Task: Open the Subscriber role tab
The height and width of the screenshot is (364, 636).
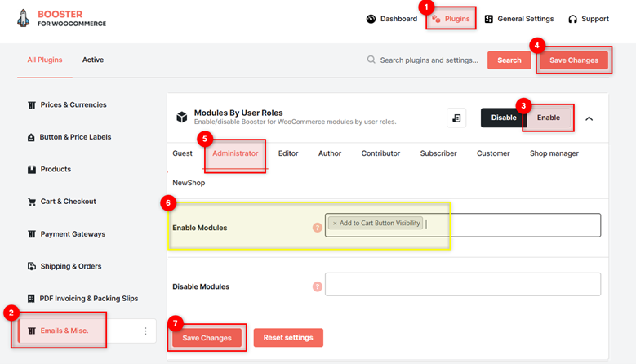Action: pyautogui.click(x=438, y=153)
